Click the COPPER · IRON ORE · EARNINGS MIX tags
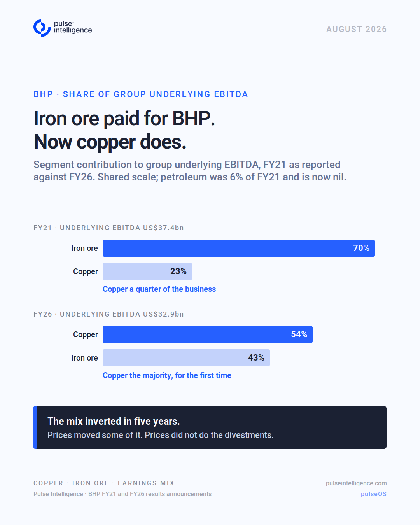This screenshot has height=525, width=420. pos(104,483)
